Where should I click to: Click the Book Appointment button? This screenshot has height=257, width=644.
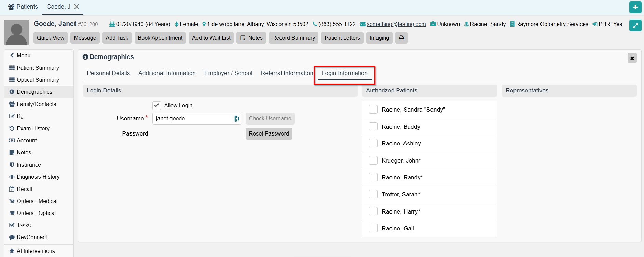click(160, 38)
